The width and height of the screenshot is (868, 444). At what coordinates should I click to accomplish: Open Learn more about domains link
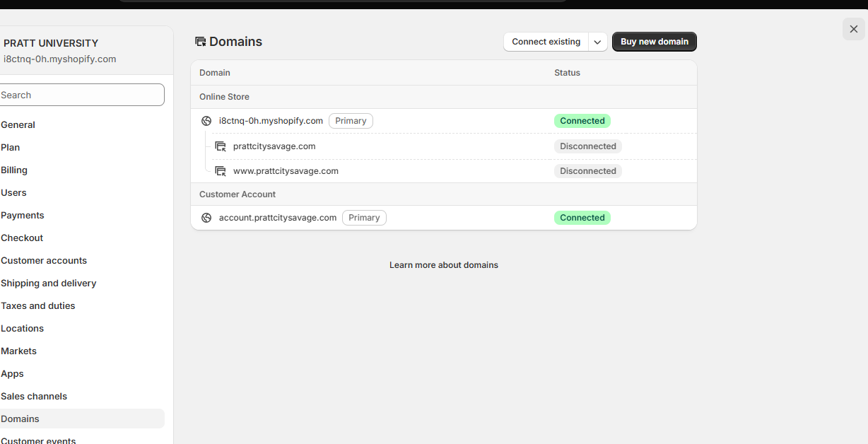click(x=444, y=265)
